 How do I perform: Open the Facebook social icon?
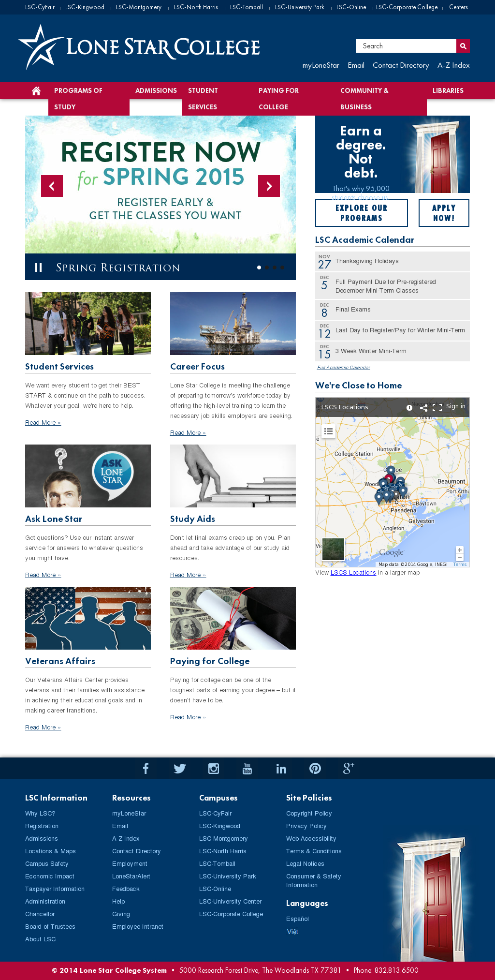(x=146, y=768)
